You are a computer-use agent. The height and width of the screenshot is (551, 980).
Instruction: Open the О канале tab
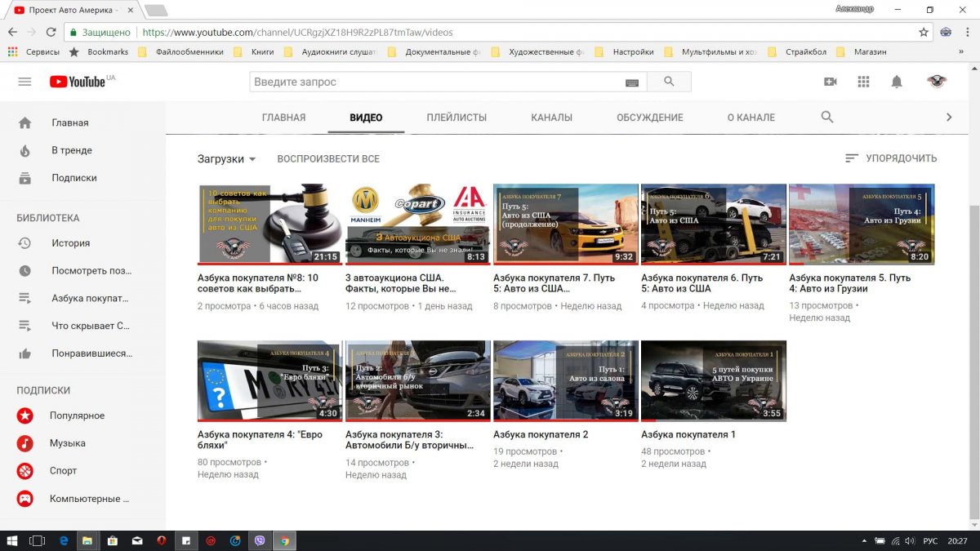[x=751, y=118]
